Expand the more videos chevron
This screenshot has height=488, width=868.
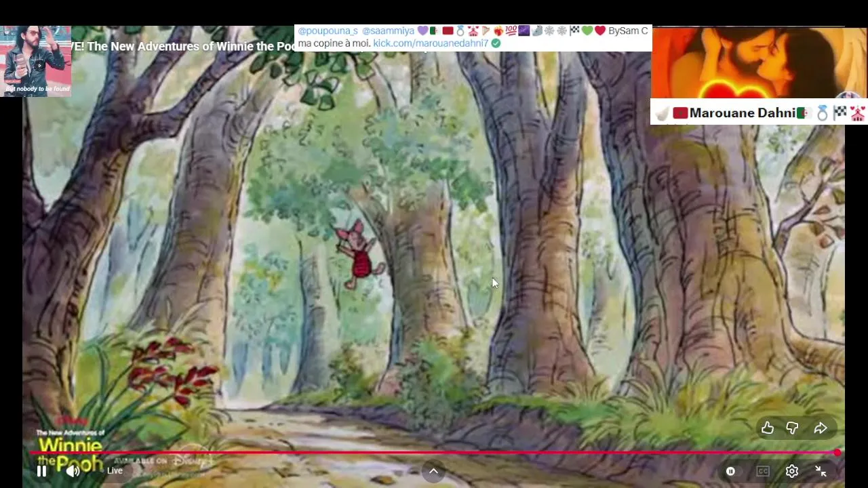(433, 471)
